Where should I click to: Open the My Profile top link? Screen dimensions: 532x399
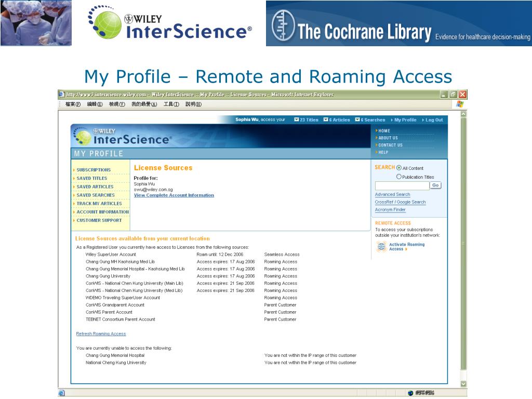coord(405,120)
